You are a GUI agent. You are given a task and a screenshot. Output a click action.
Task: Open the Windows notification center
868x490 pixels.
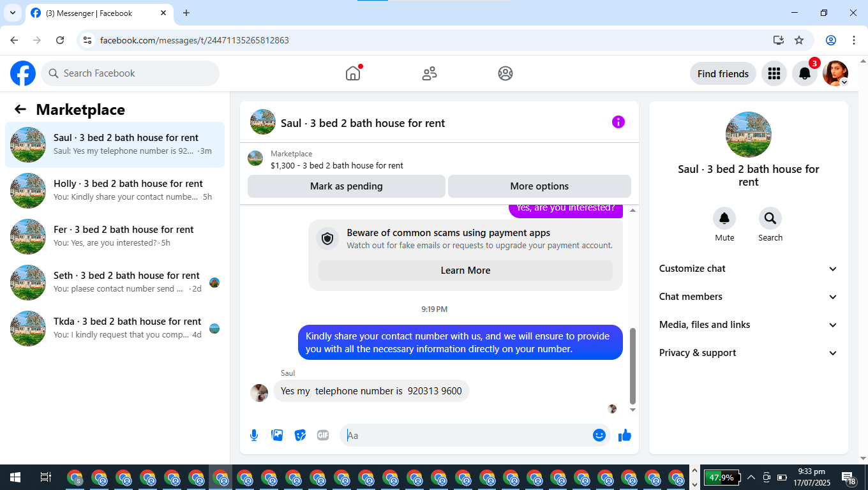[849, 477]
